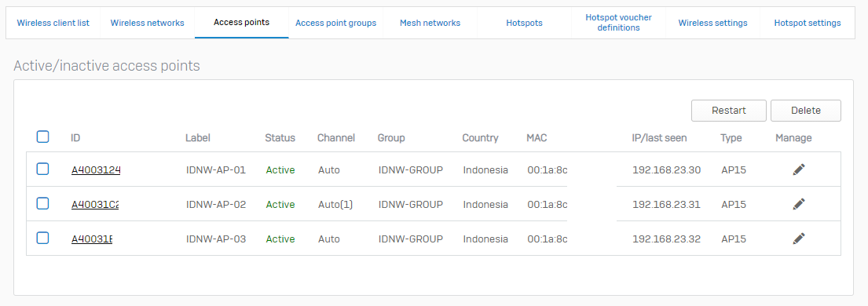Click the MAC column header
868x306 pixels.
(537, 138)
